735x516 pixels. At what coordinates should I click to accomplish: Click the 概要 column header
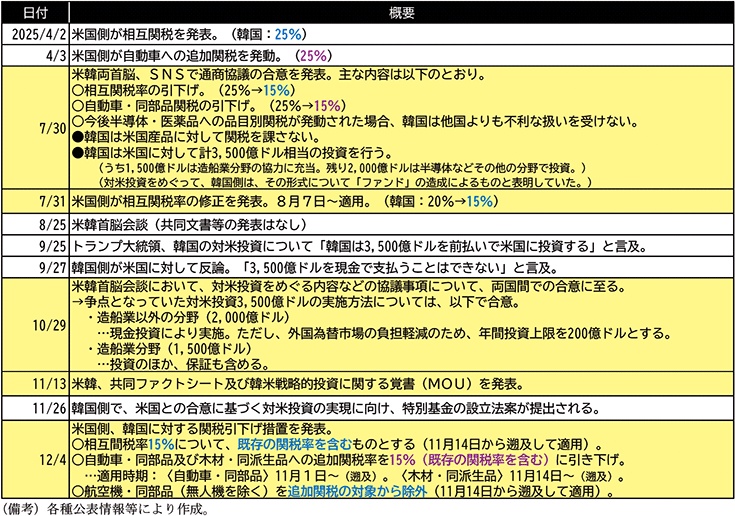pyautogui.click(x=402, y=13)
